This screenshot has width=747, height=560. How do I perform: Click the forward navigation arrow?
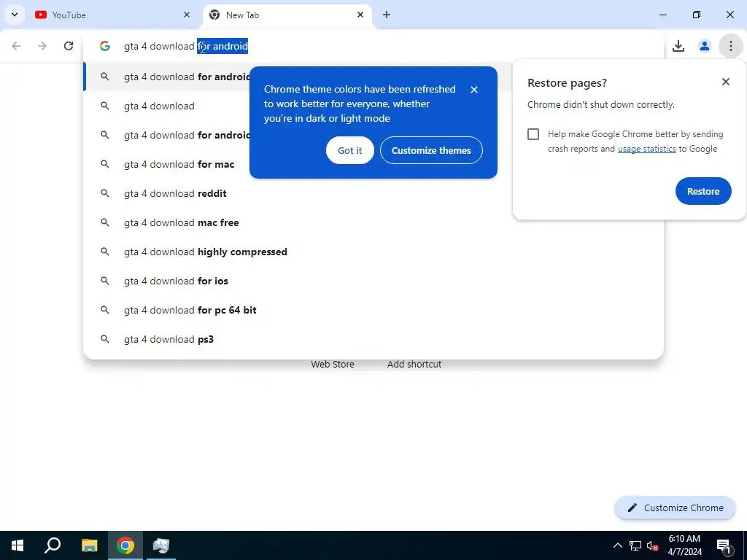click(x=42, y=46)
